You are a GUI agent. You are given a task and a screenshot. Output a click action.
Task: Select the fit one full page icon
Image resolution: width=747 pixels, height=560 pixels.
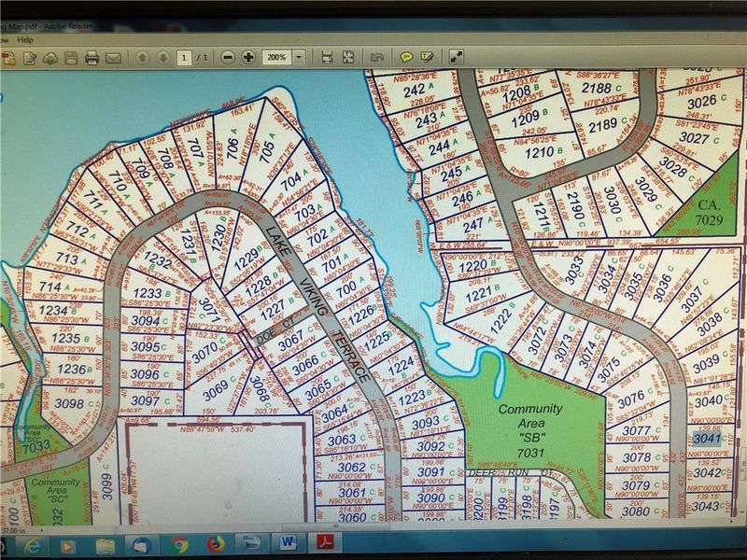(x=348, y=57)
